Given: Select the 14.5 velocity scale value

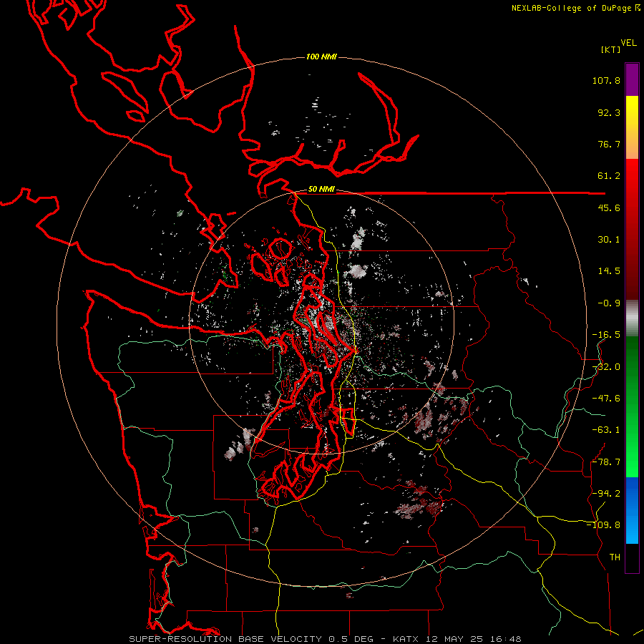Looking at the screenshot, I should (x=609, y=271).
